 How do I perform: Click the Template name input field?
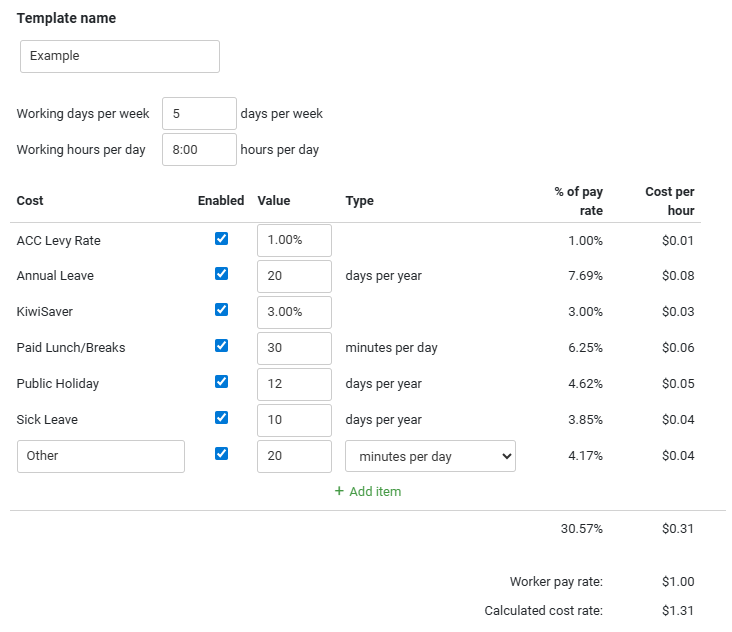[120, 56]
